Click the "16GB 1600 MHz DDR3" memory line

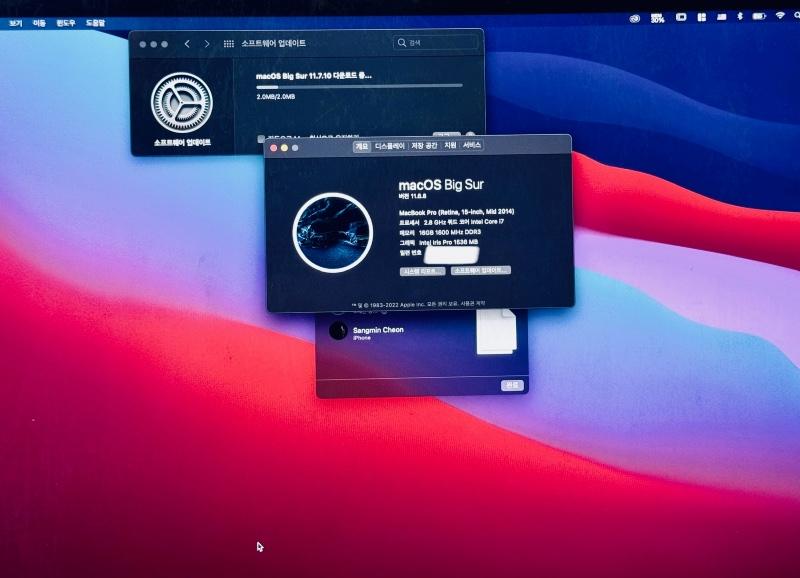tap(440, 233)
